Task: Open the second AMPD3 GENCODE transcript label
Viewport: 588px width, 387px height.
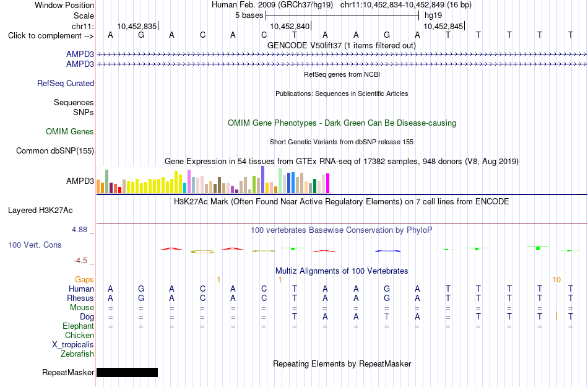Action: point(80,64)
